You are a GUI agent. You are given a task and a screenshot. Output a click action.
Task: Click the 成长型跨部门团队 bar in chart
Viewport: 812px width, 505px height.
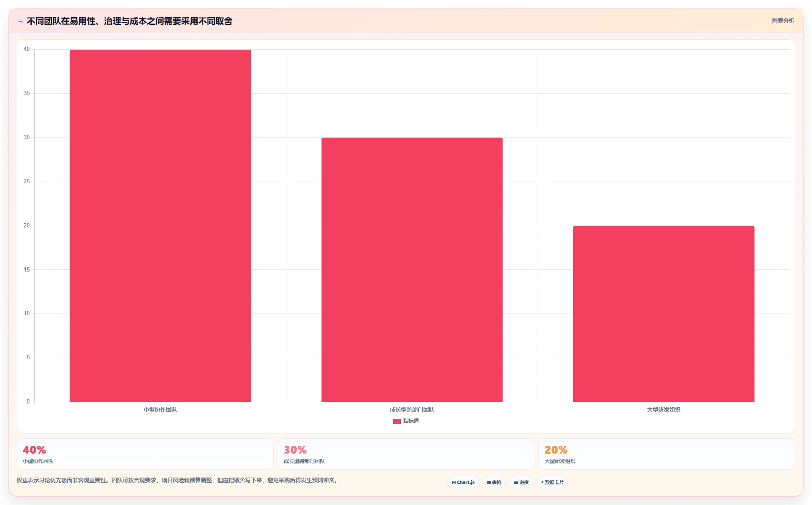click(412, 270)
